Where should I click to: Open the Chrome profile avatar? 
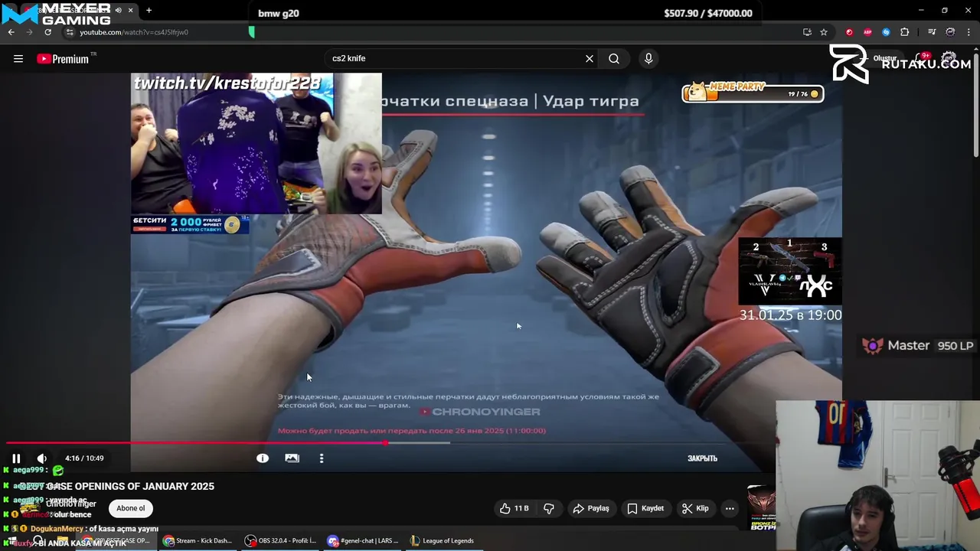950,32
